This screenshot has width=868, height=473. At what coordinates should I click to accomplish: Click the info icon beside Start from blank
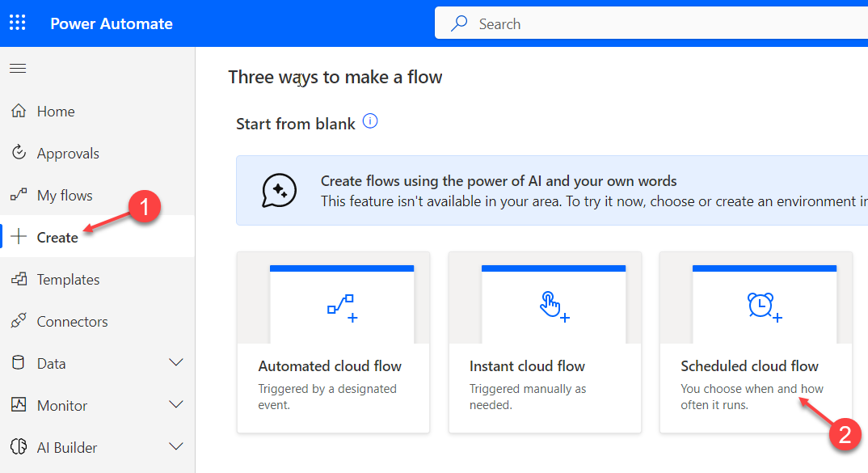pos(370,120)
